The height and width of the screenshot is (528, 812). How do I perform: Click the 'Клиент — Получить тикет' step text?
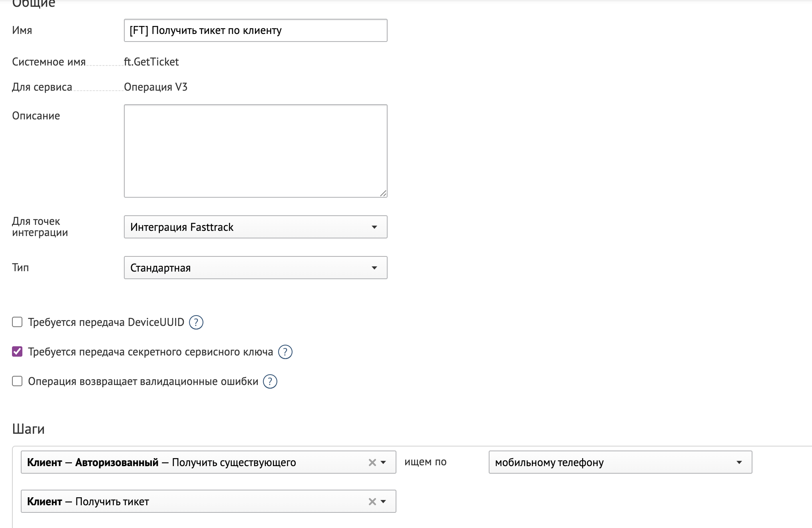[88, 502]
